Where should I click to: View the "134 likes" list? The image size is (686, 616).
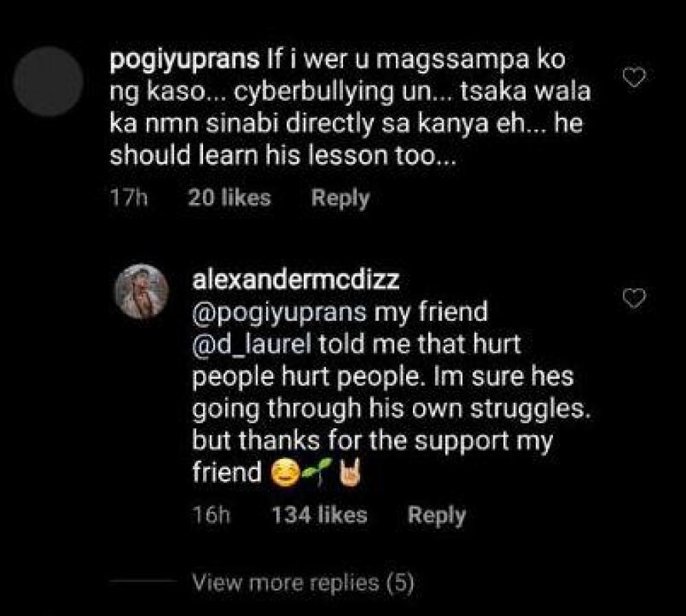pyautogui.click(x=319, y=515)
